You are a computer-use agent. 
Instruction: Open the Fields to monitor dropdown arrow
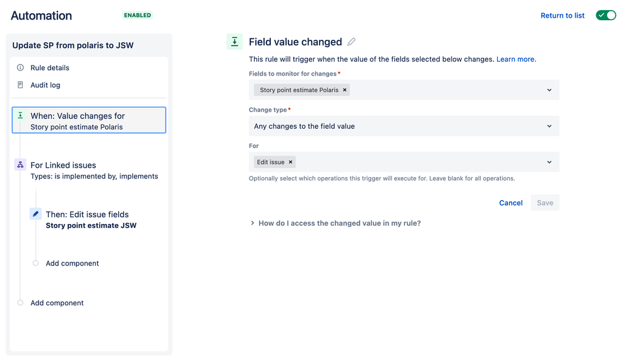coord(550,90)
